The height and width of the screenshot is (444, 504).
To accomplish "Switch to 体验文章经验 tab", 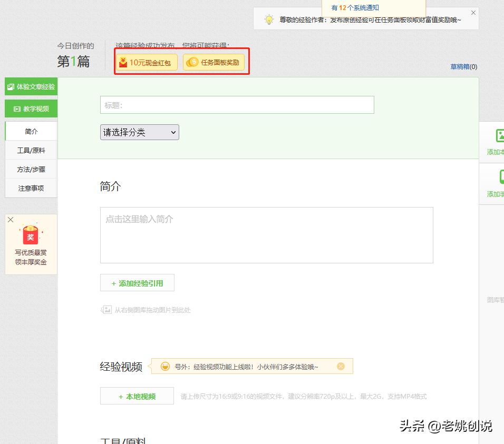I will (x=31, y=86).
